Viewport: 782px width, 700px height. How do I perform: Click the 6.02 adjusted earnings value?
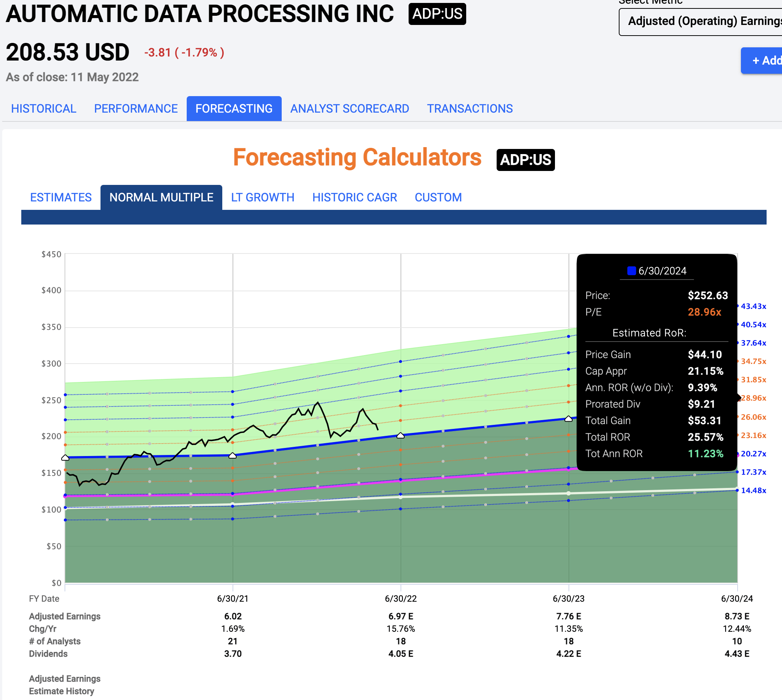(x=233, y=616)
